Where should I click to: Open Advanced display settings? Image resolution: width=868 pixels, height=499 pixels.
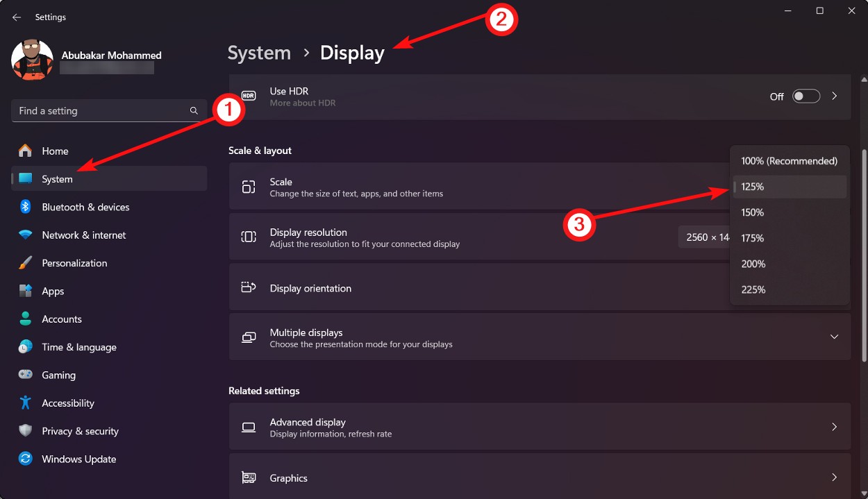(x=540, y=426)
